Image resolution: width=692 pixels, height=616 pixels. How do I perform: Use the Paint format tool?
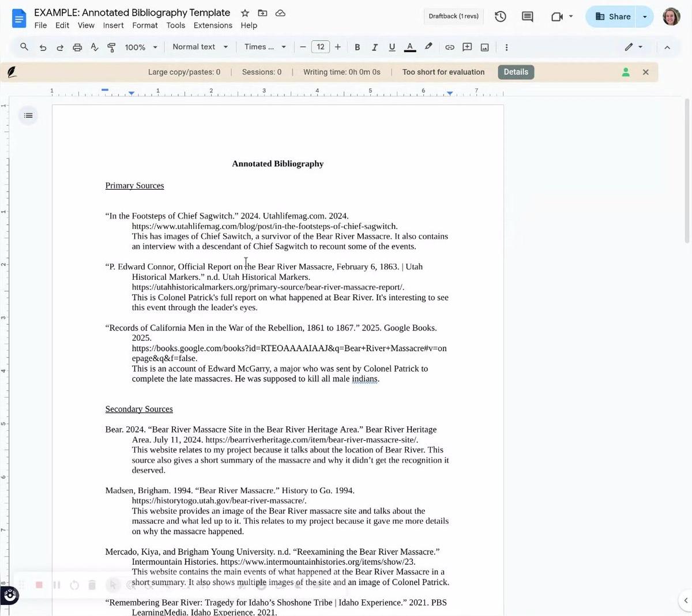coord(111,47)
